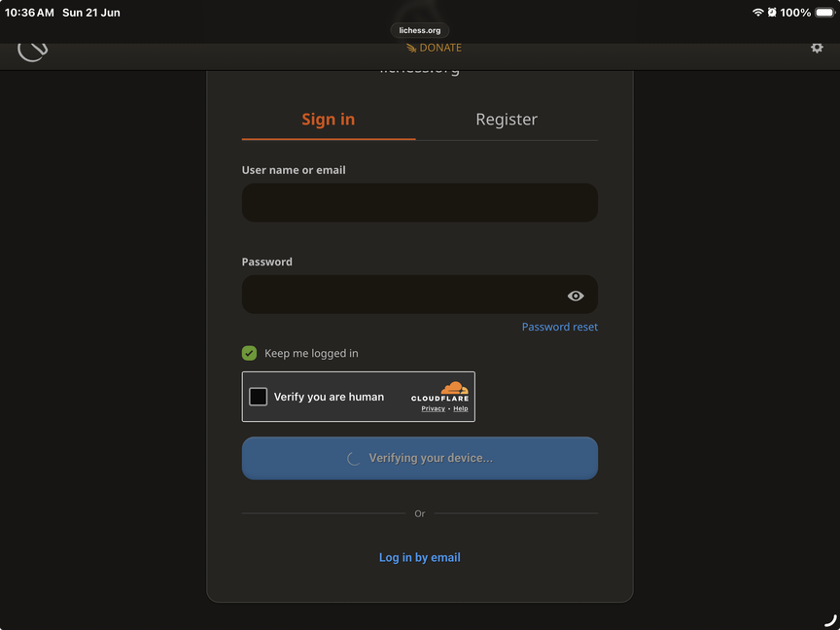Image resolution: width=840 pixels, height=630 pixels.
Task: Switch to the Register tab
Action: 507,120
